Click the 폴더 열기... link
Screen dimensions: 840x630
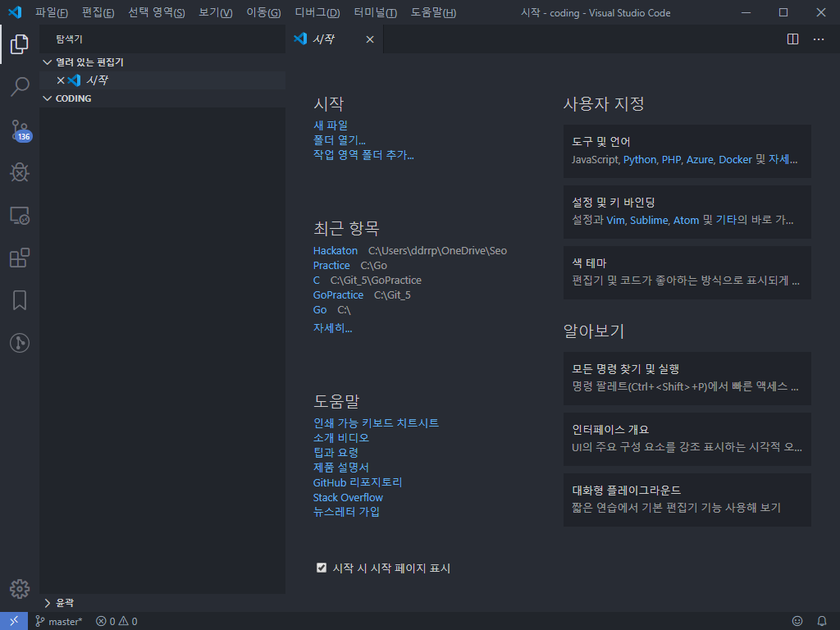339,140
